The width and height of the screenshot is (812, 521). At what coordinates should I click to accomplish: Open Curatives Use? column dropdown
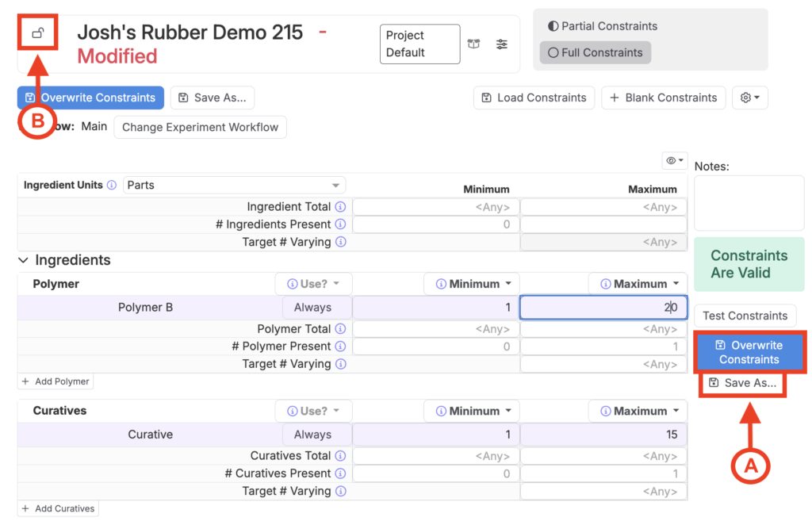[x=313, y=411]
